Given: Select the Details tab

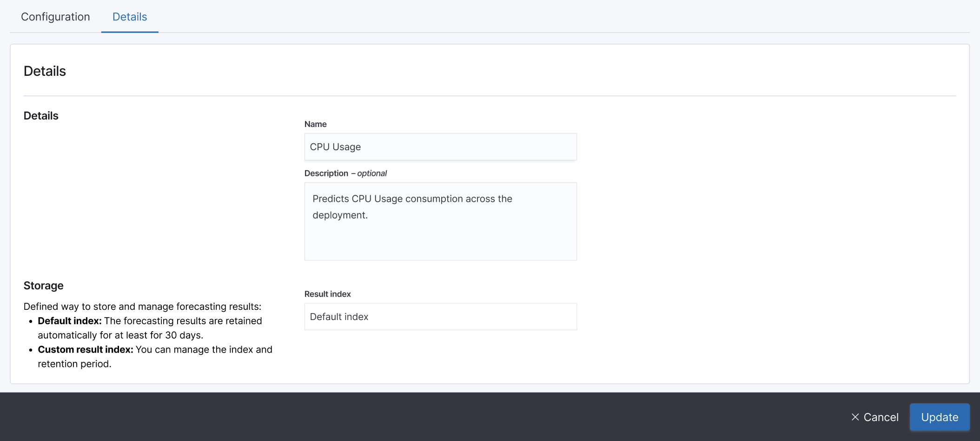Looking at the screenshot, I should click(130, 17).
